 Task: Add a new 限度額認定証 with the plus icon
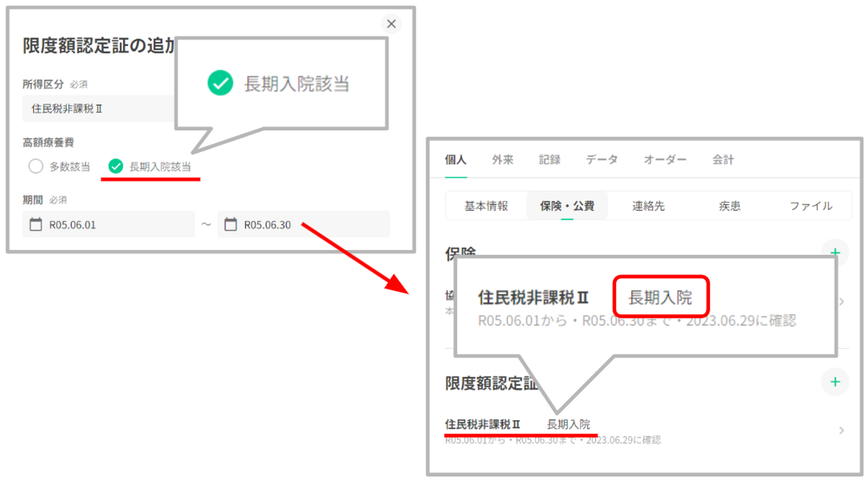point(835,382)
